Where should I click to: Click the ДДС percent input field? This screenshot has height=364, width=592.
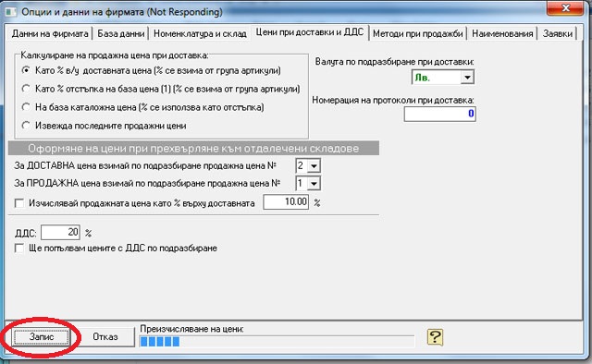coord(60,233)
